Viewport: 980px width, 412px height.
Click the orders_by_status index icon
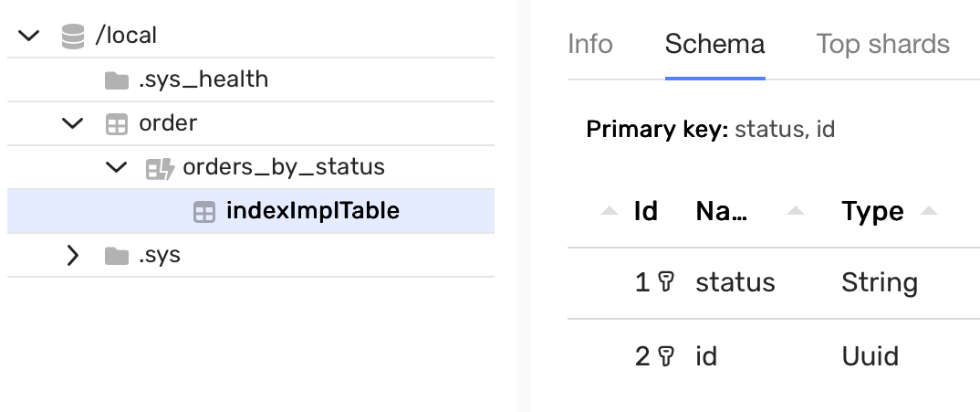point(160,168)
